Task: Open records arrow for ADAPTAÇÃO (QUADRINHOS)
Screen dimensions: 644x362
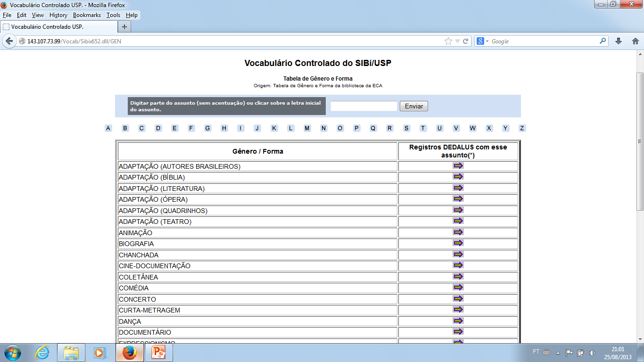Action: [x=458, y=210]
